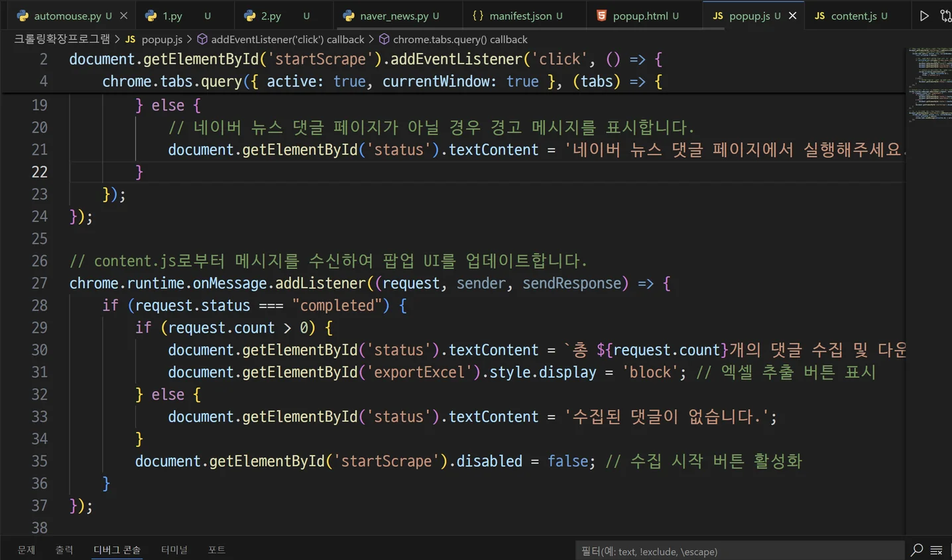Click the JSON braces icon on manifest.json tab
This screenshot has width=952, height=560.
coord(478,15)
